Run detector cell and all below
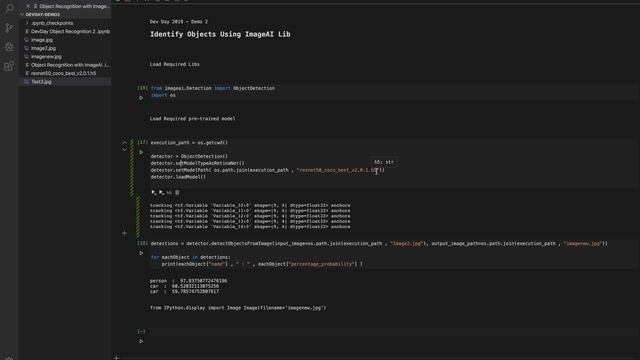 tap(162, 192)
